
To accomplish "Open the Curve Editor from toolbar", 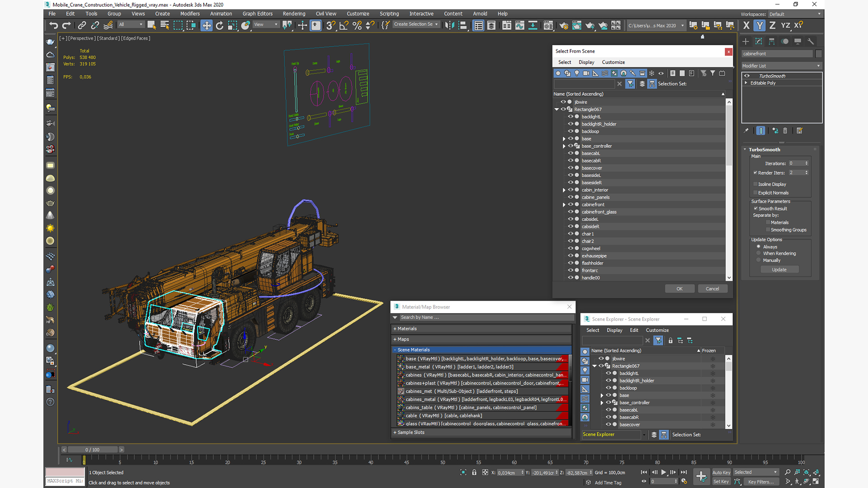I will (x=520, y=25).
